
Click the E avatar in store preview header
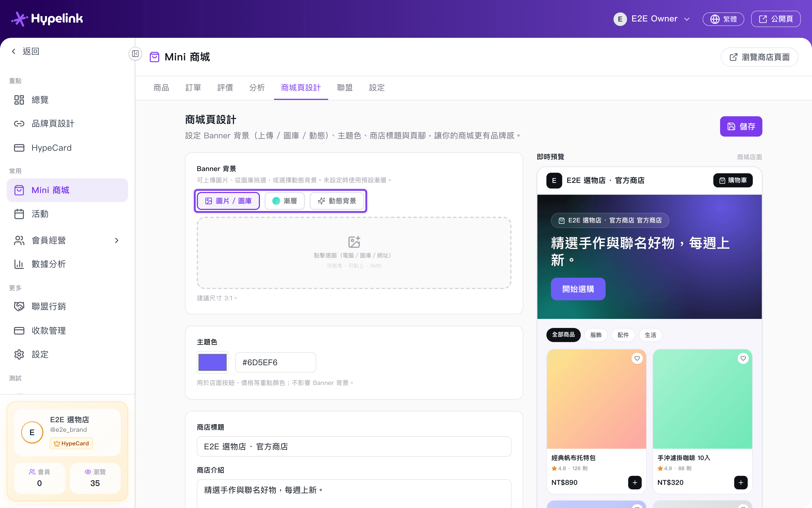pos(554,180)
